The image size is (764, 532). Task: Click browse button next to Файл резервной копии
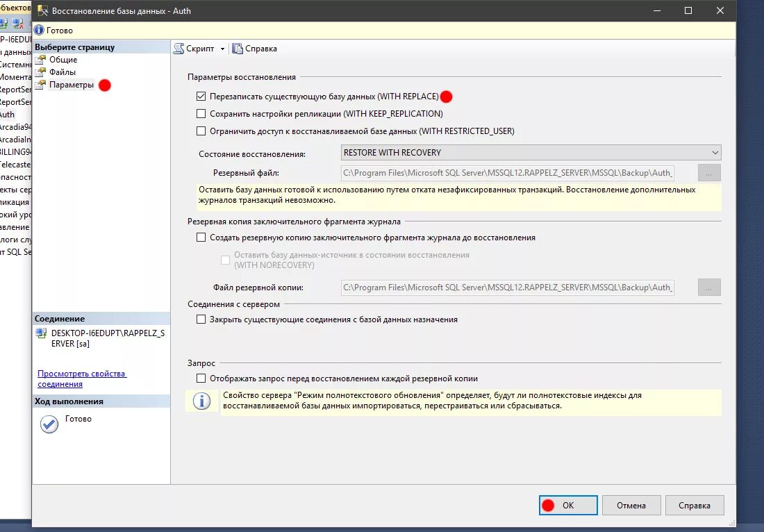pyautogui.click(x=709, y=288)
